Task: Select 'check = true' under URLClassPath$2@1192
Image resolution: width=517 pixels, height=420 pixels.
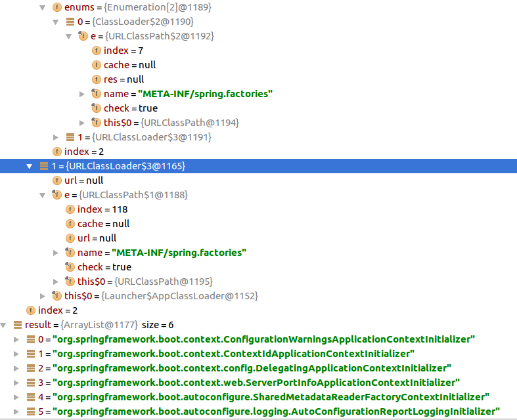Action: click(131, 108)
